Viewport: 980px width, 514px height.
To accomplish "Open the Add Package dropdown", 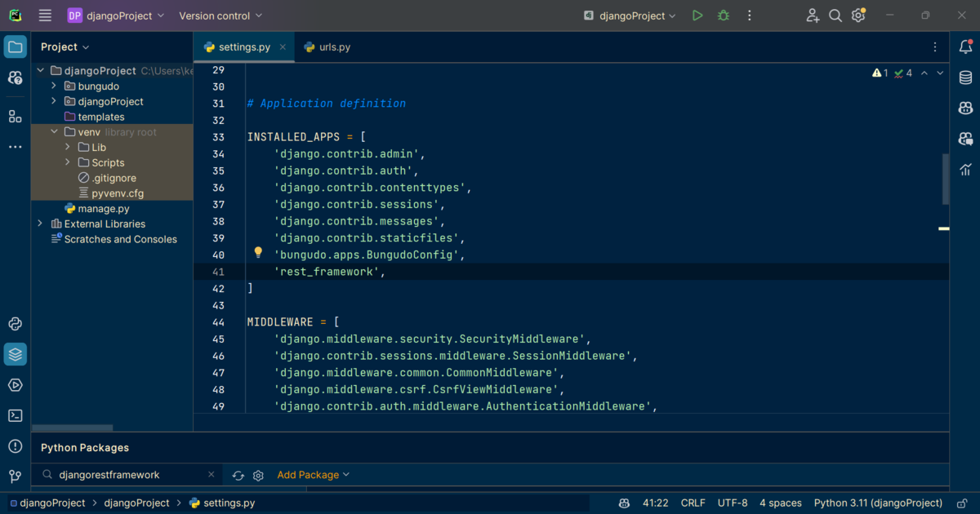I will [x=311, y=475].
